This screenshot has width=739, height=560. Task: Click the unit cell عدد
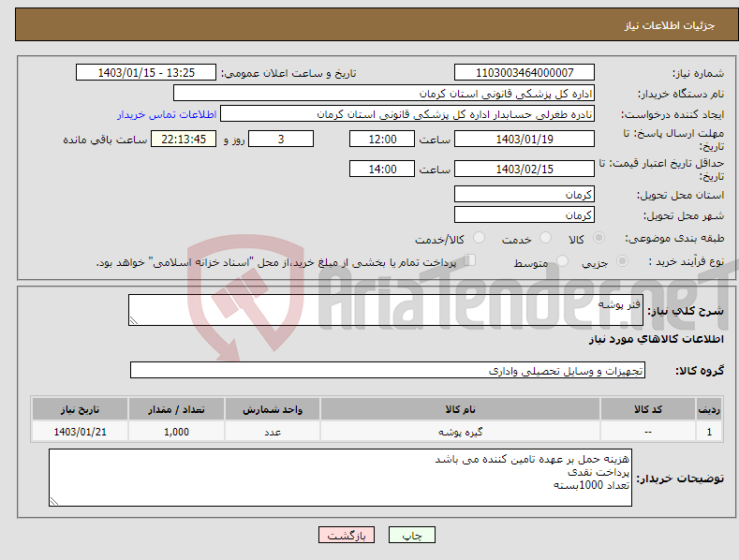point(273,432)
